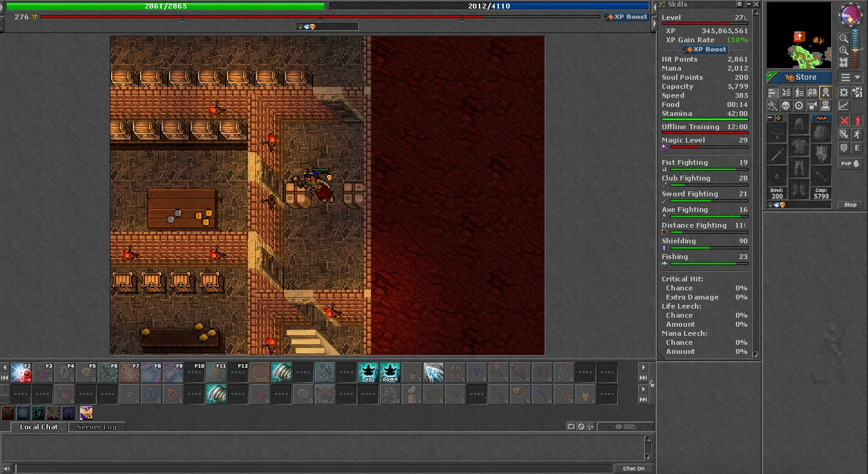Open the analytics line chart icon

pyautogui.click(x=844, y=106)
